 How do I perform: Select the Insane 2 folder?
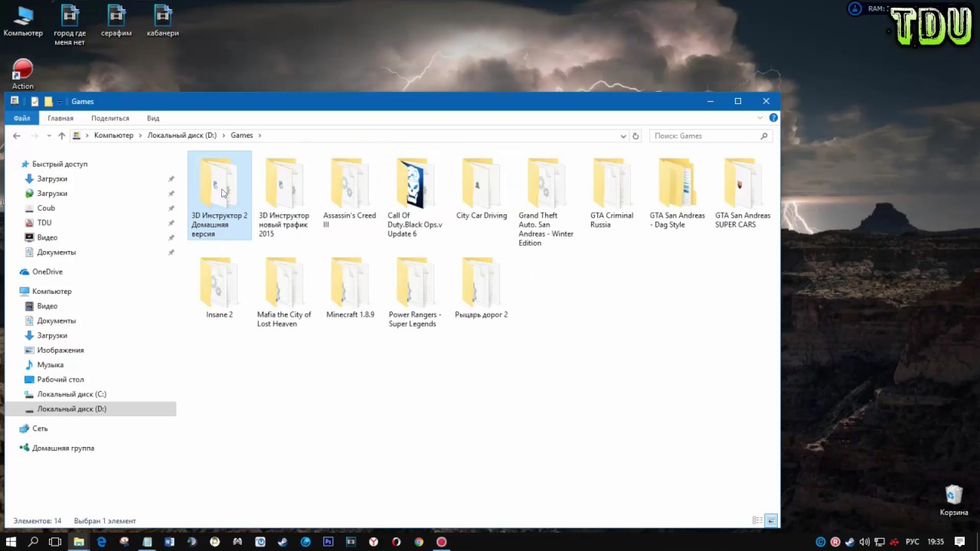[x=219, y=288]
